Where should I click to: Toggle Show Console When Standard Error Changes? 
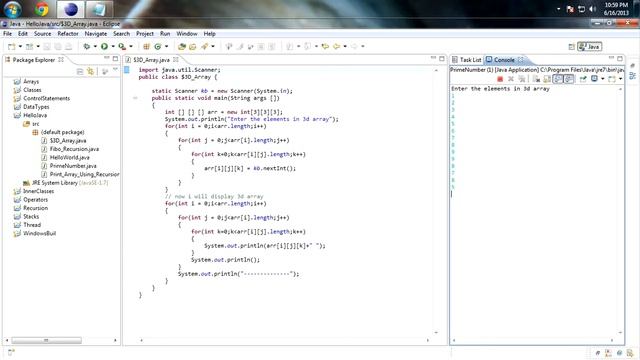point(569,79)
